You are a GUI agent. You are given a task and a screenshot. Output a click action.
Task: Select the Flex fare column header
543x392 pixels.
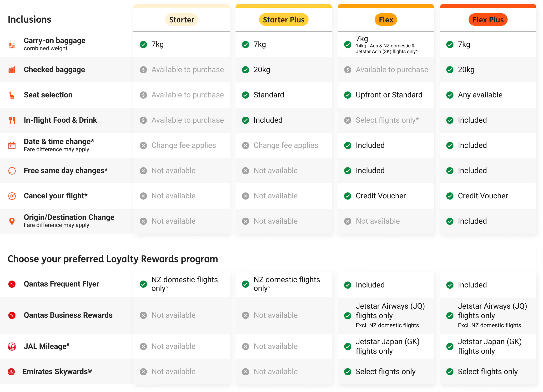(386, 20)
